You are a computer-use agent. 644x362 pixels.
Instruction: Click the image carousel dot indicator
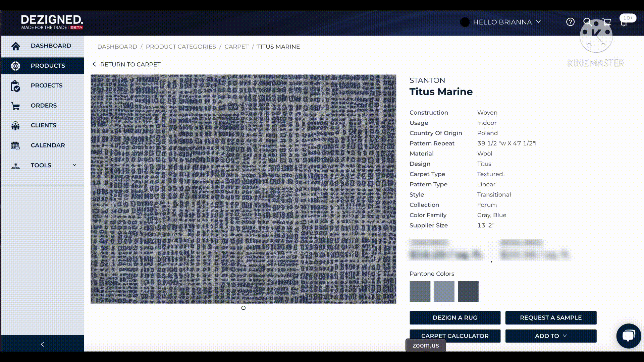pyautogui.click(x=244, y=308)
